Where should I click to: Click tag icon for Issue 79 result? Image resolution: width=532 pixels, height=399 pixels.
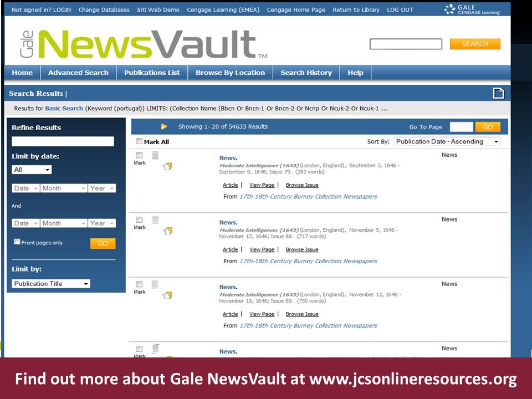pyautogui.click(x=167, y=166)
